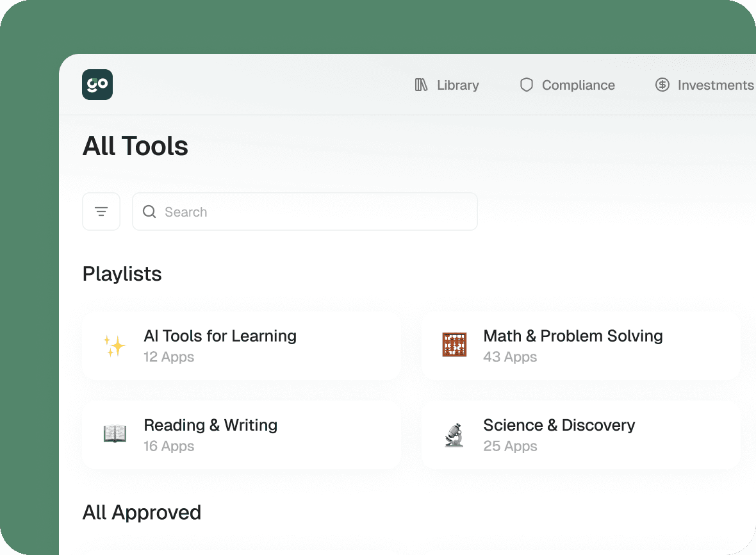Click the '12 Apps' count text
The width and height of the screenshot is (756, 555).
168,358
